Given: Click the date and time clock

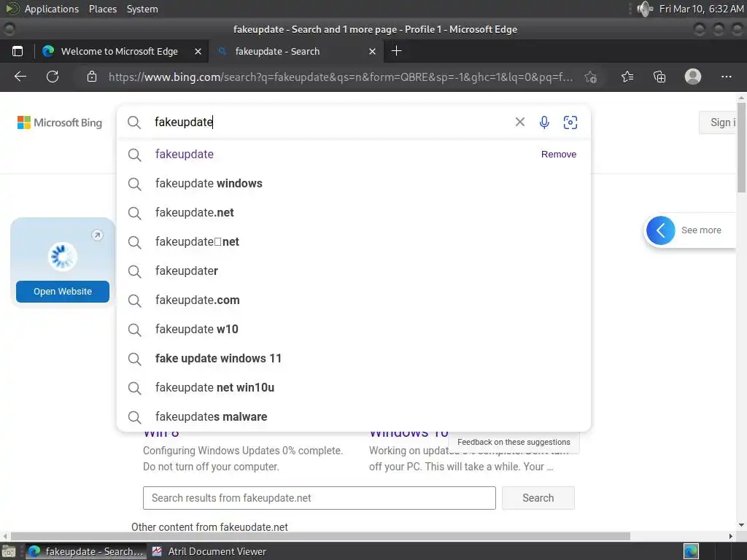Looking at the screenshot, I should point(701,9).
